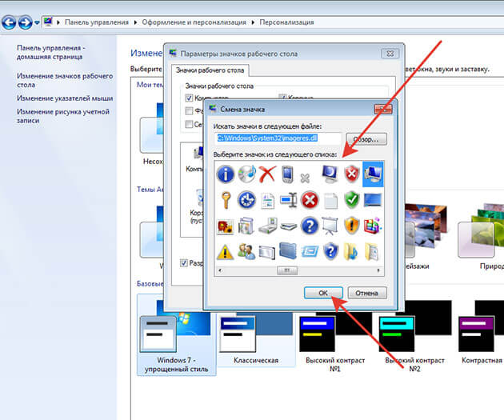Choose the document with chart icon
Screen dimensions: 504x420
[x=267, y=201]
